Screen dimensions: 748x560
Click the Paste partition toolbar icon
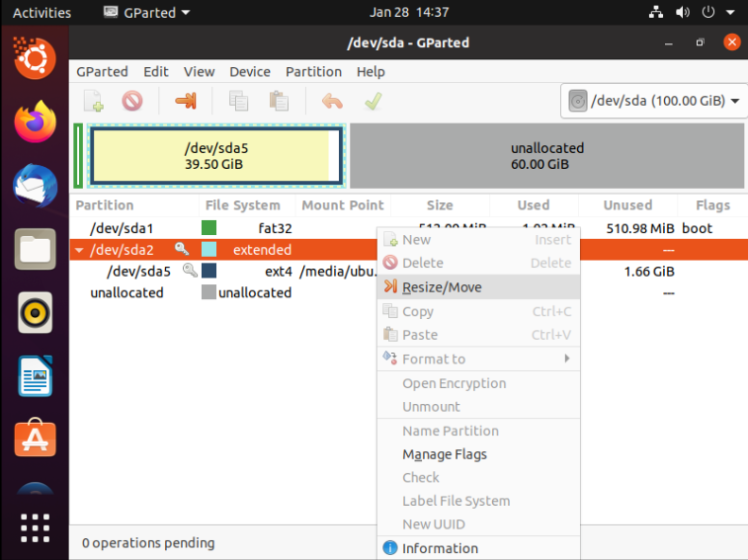(279, 101)
